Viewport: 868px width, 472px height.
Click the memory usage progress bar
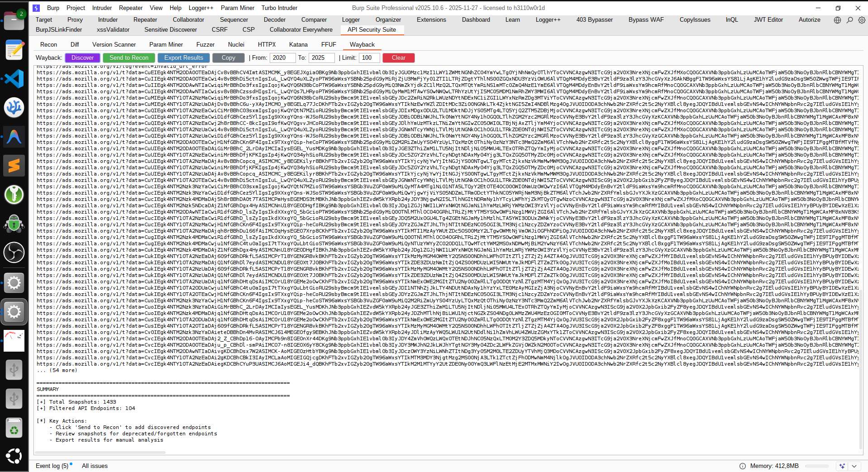click(817, 466)
